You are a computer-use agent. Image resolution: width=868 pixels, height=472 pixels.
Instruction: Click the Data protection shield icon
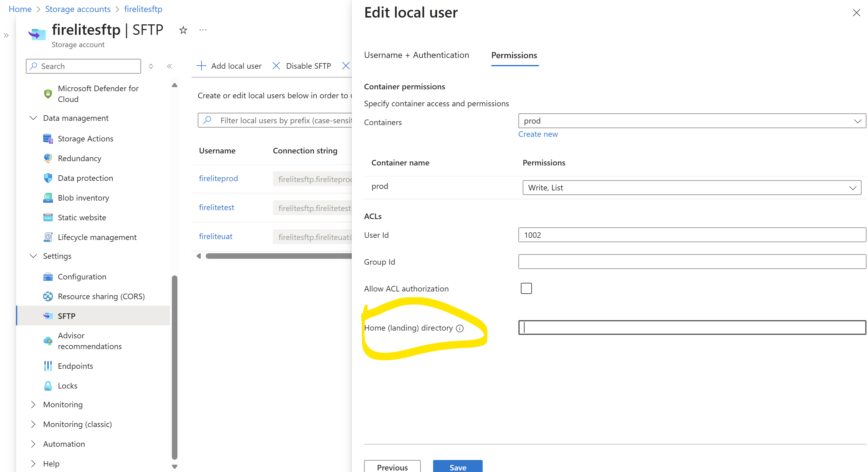(48, 178)
